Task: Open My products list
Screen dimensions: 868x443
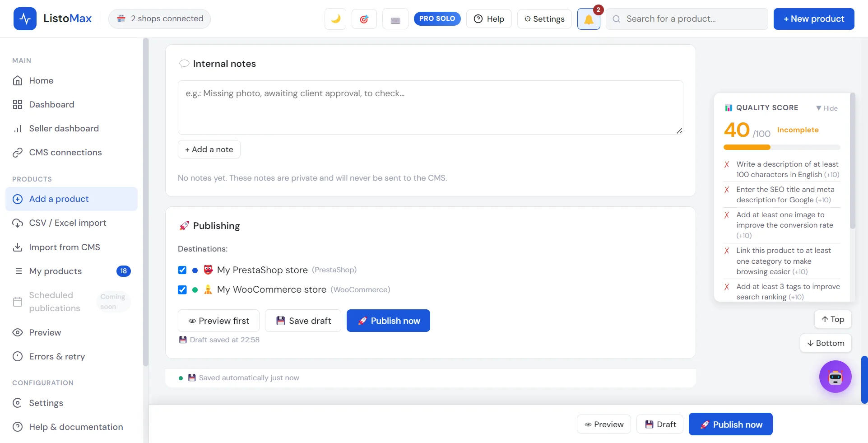Action: click(x=71, y=271)
